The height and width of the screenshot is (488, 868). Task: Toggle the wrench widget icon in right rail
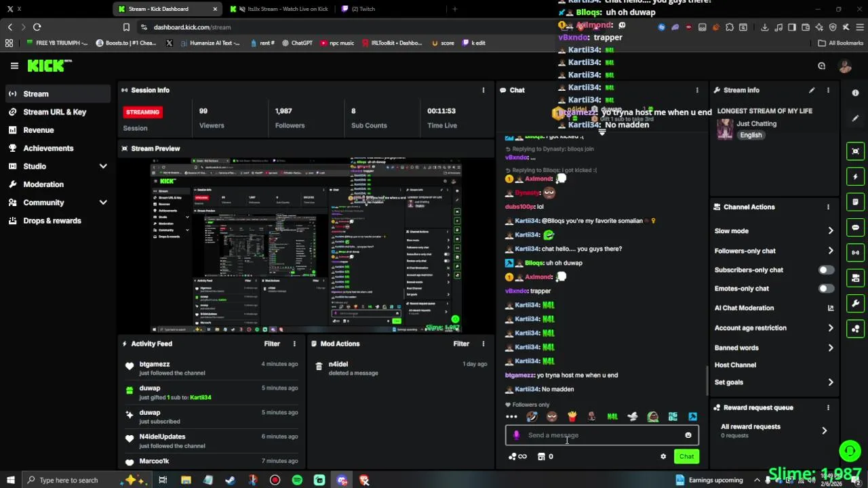[x=855, y=304]
